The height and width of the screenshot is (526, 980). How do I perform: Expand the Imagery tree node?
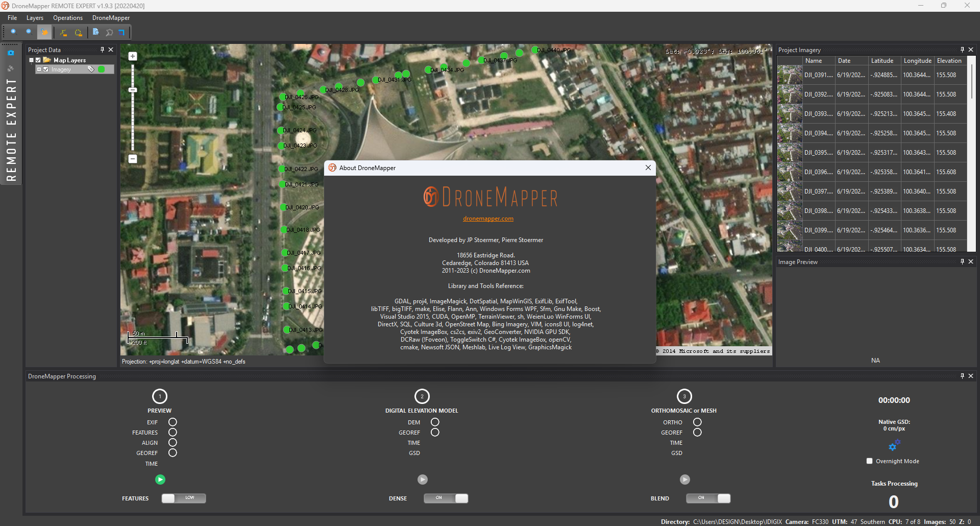(39, 69)
